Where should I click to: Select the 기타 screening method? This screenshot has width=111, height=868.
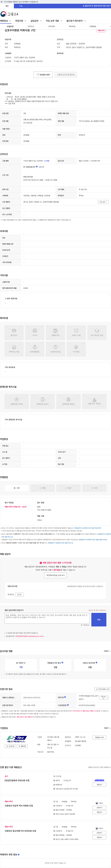pos(94,488)
